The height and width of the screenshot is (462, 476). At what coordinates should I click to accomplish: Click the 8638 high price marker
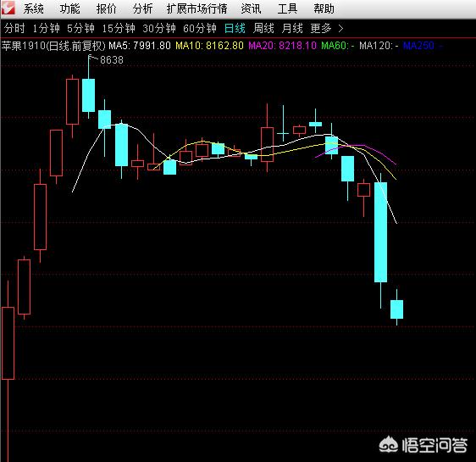tap(112, 60)
